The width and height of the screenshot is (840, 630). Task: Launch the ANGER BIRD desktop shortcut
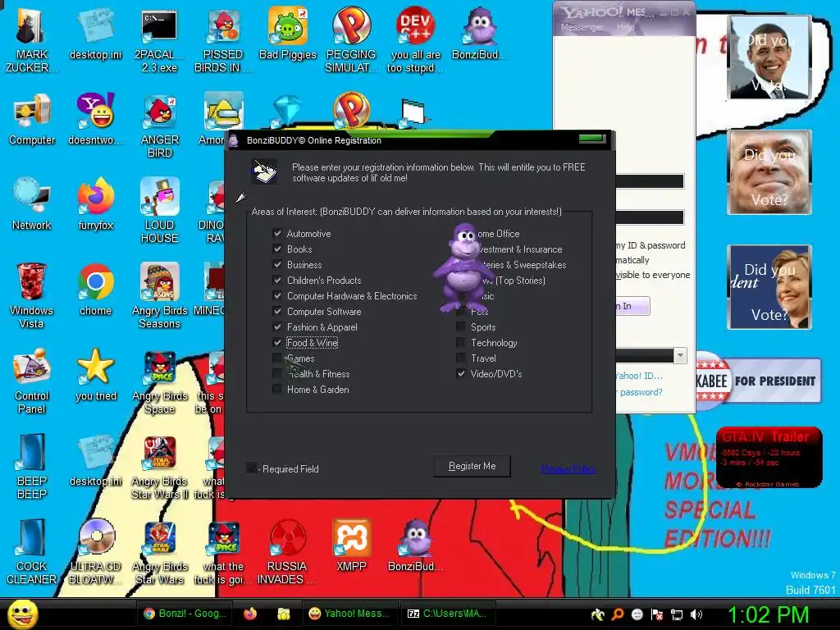tap(159, 126)
